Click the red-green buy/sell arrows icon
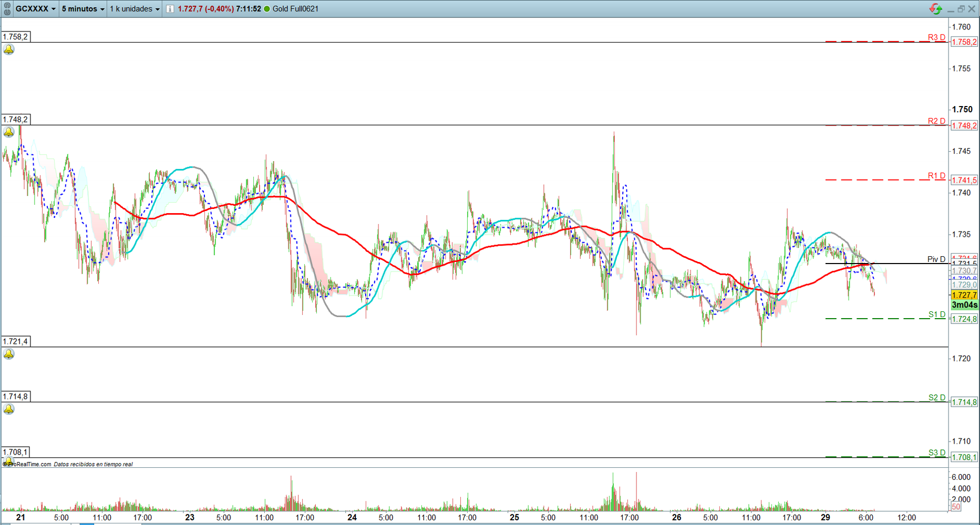 (935, 9)
